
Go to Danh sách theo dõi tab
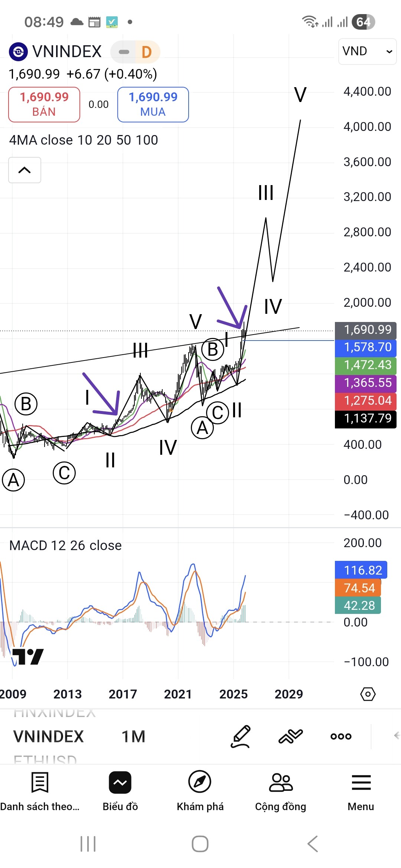click(40, 792)
